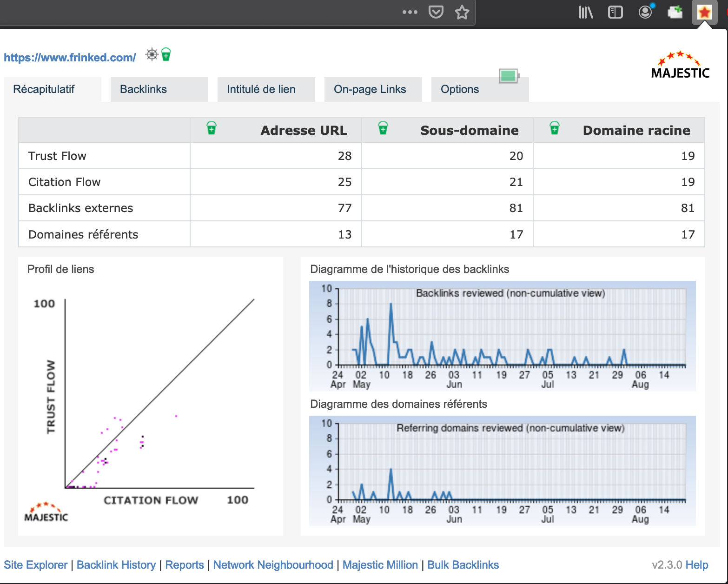Open the Bulk Backlinks link

coord(463,565)
